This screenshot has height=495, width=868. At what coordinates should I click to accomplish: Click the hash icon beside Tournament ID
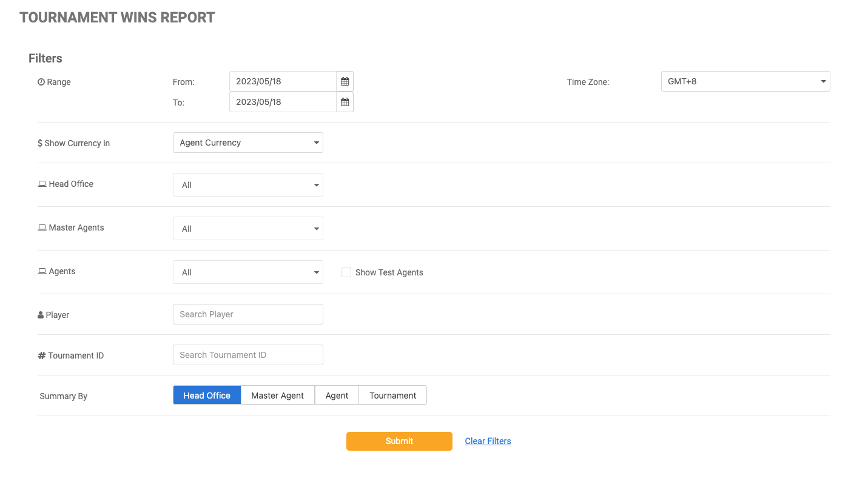tap(42, 355)
